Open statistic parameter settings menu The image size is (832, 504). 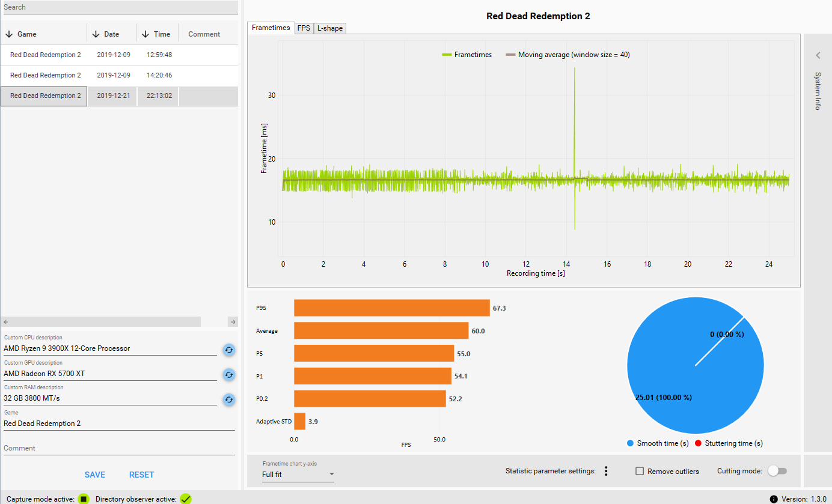(606, 472)
